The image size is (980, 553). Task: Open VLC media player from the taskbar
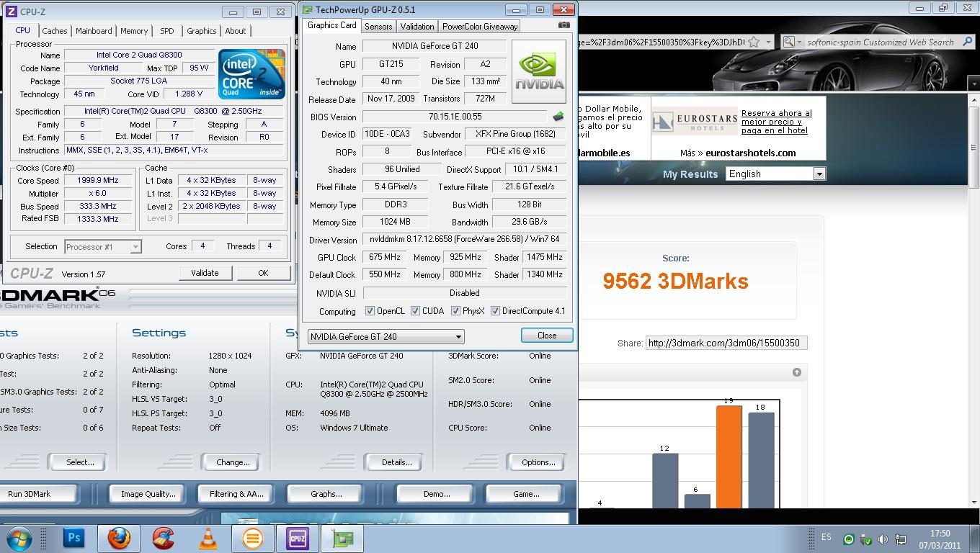click(208, 538)
